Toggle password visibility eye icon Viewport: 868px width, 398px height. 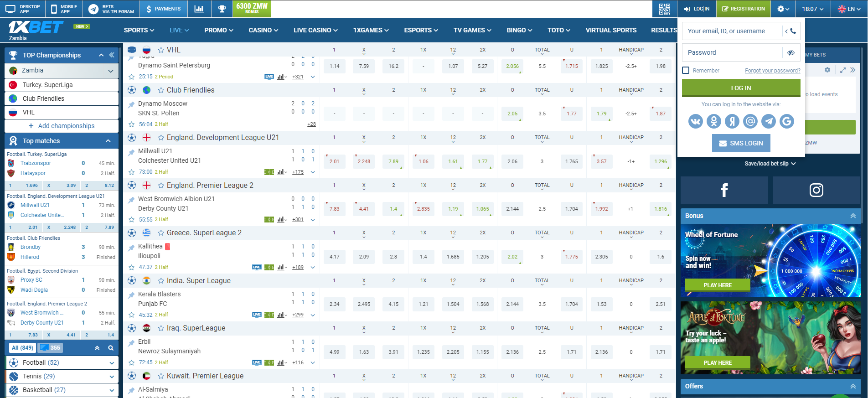791,52
